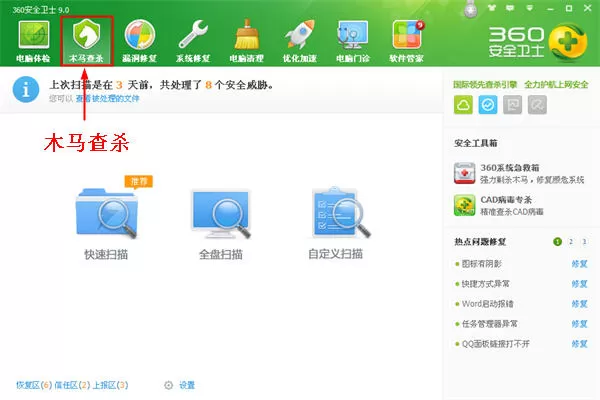
Task: Select 木马查杀 trojan scan shield icon
Action: click(x=86, y=35)
